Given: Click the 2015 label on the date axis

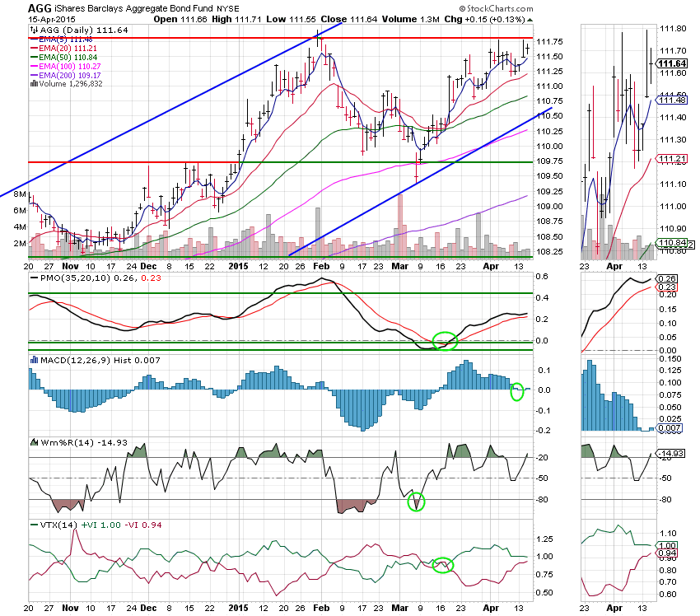Looking at the screenshot, I should tap(238, 267).
